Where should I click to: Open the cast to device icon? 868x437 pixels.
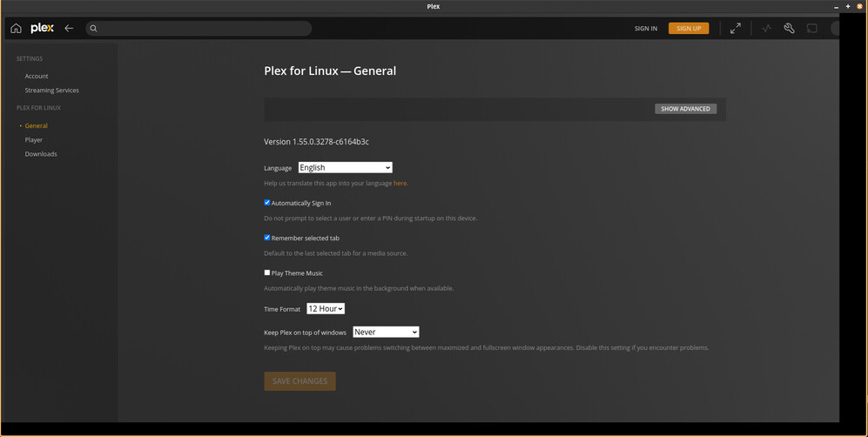coord(811,28)
